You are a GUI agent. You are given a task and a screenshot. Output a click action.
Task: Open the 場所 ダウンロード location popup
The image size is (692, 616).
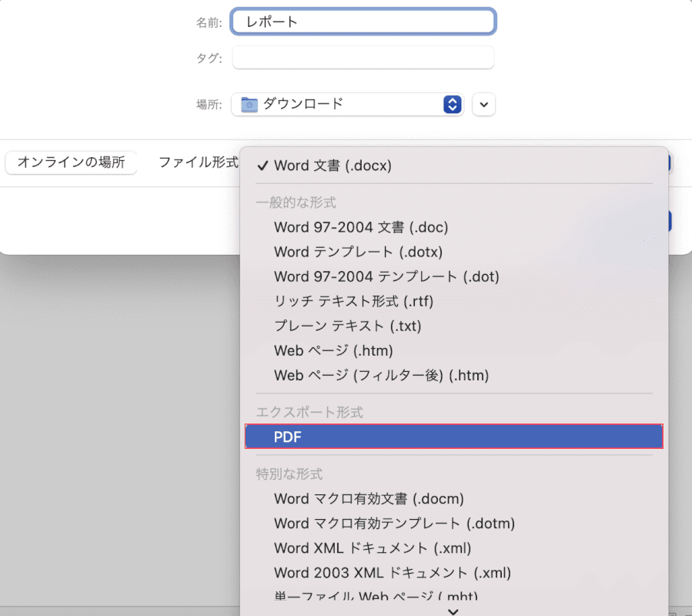[x=347, y=104]
